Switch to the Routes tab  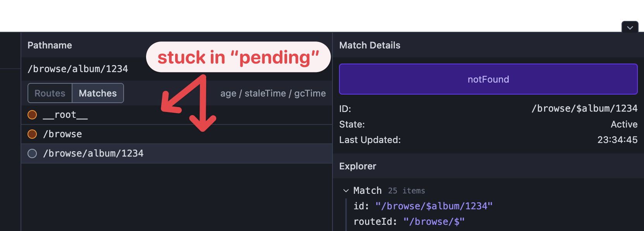50,93
